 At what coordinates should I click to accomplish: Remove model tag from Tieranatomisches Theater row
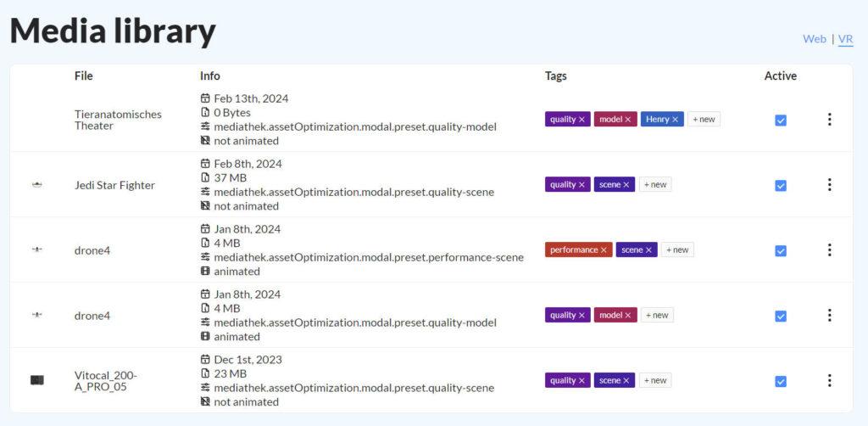(x=628, y=120)
